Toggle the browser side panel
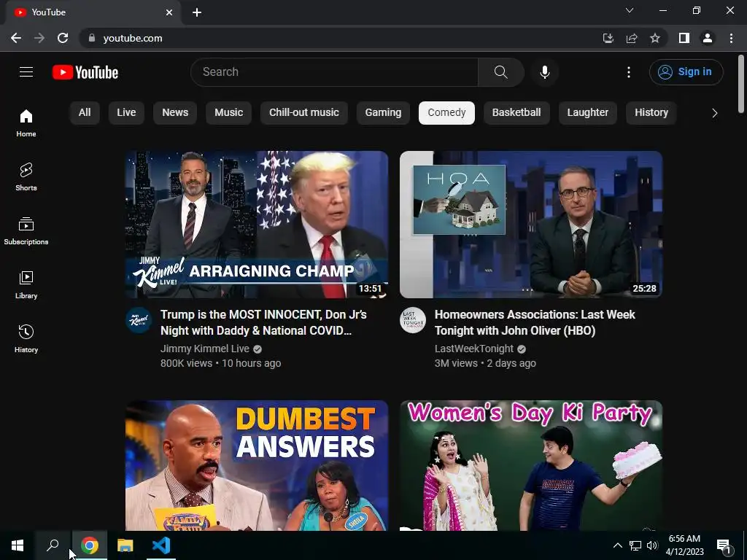The width and height of the screenshot is (747, 560). tap(684, 38)
